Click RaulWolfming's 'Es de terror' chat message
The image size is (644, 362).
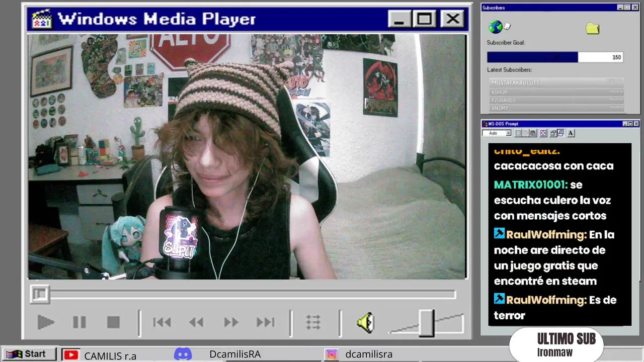[555, 307]
